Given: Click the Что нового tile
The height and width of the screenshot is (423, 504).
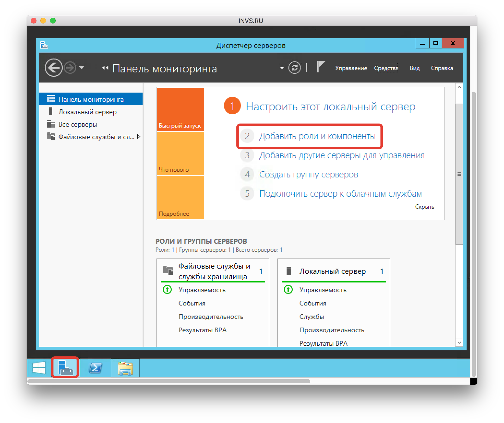Looking at the screenshot, I should [x=180, y=153].
